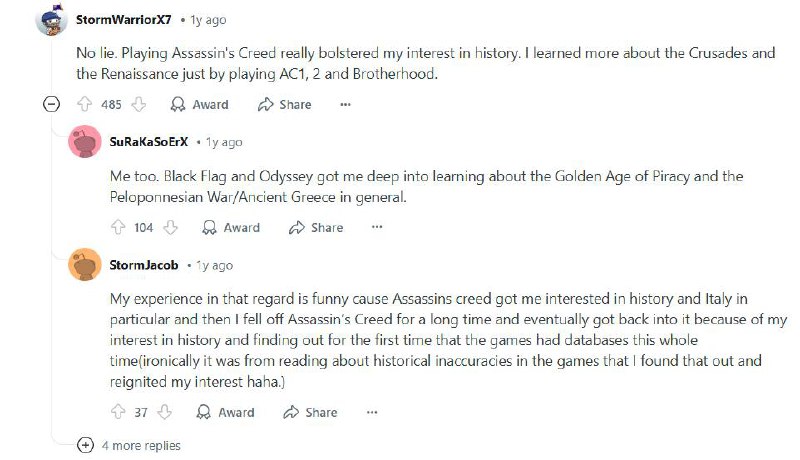
Task: Share StormJacob's reply
Action: (310, 412)
